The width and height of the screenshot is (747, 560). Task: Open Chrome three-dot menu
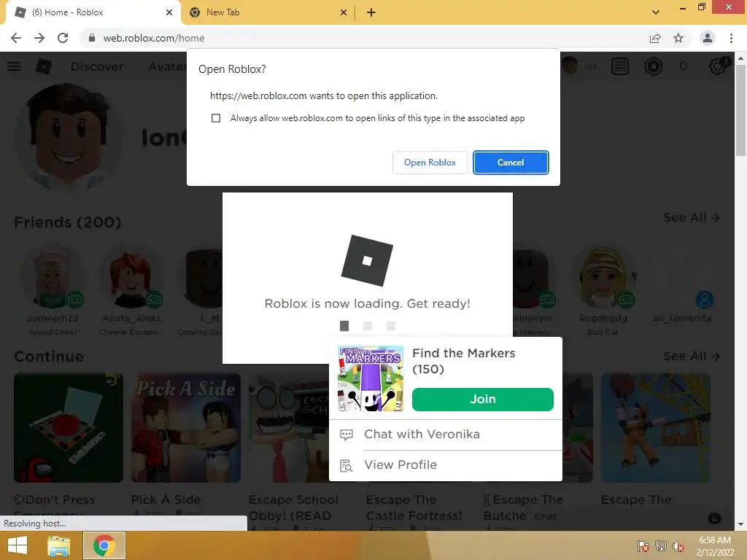pos(731,38)
